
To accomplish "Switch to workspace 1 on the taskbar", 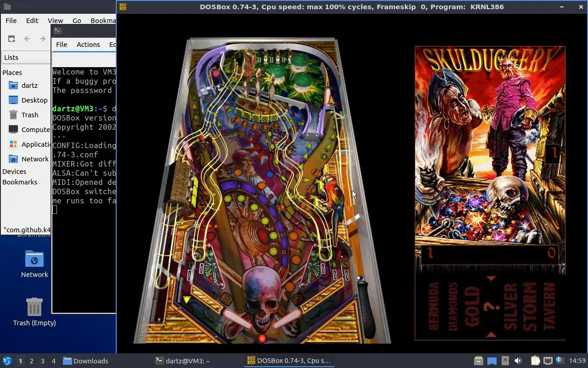I will (x=20, y=361).
